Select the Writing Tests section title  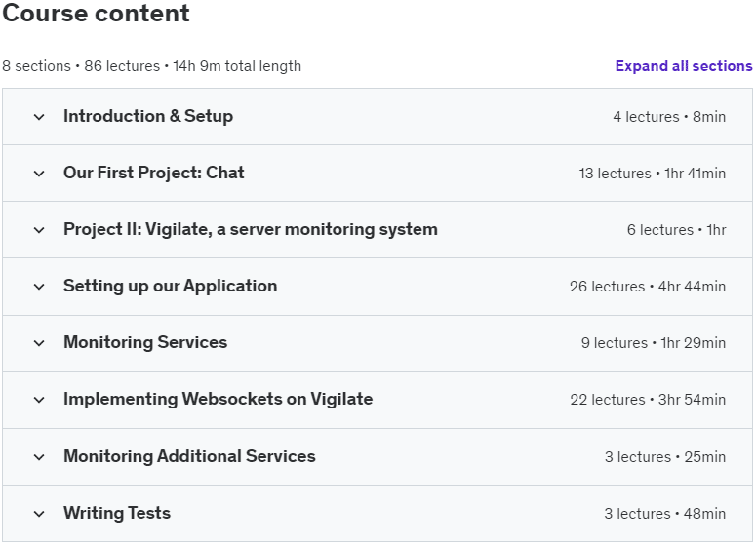coord(117,513)
